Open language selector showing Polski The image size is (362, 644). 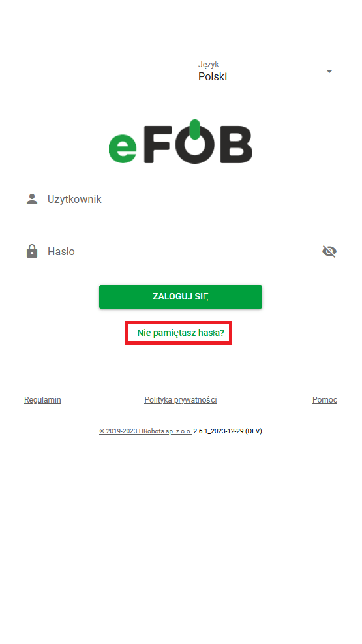[x=267, y=74]
